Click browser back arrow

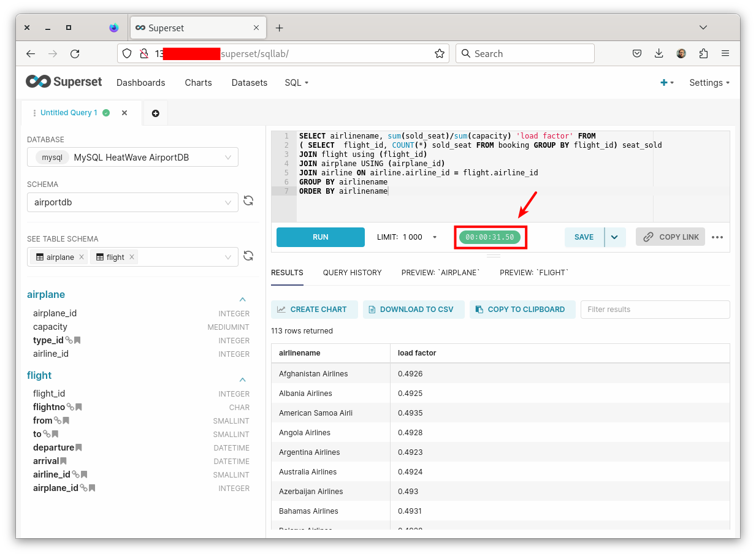[31, 53]
